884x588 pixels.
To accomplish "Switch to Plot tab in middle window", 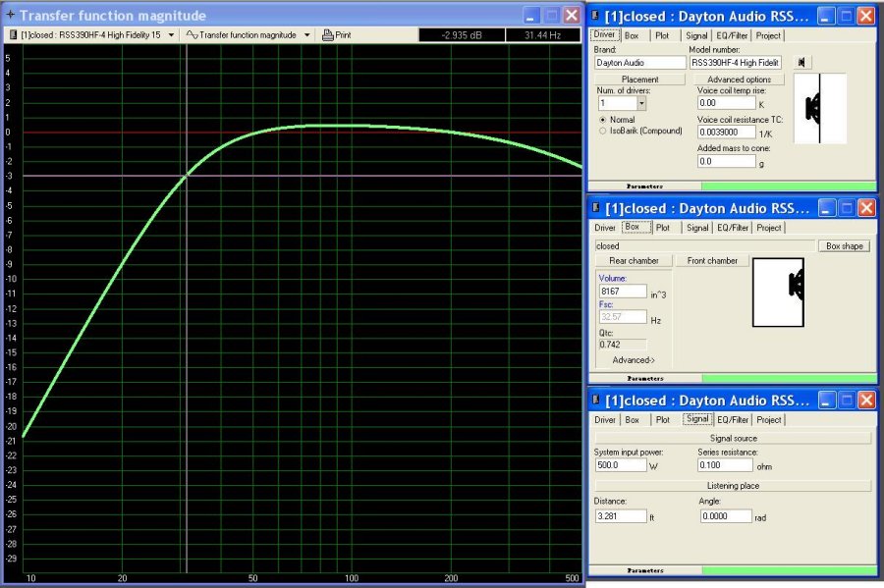I will [663, 228].
